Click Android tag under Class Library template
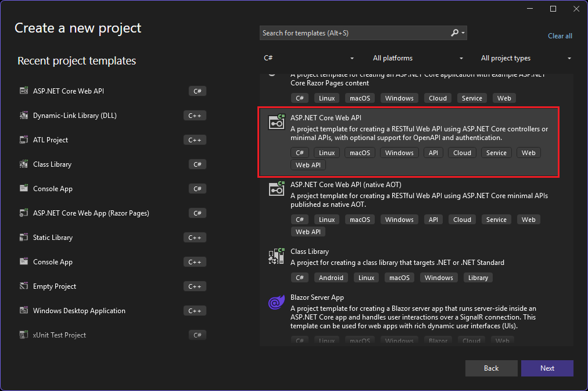Screen dimensions: 588x391 pos(331,278)
